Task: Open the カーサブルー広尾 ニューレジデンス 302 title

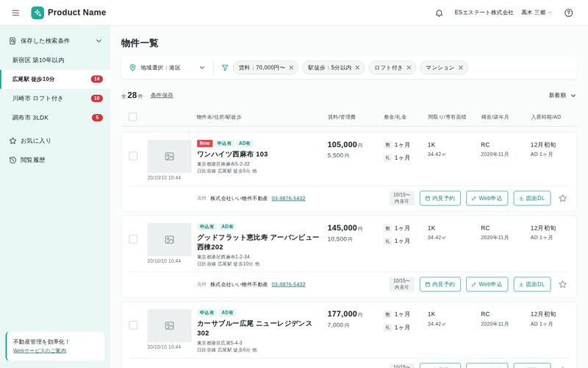Action: [x=254, y=328]
